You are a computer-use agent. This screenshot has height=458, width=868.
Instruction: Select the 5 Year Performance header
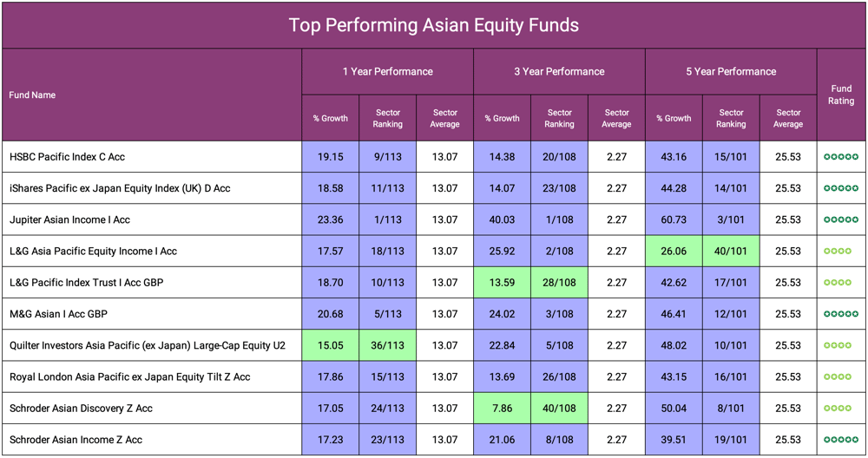(x=731, y=71)
